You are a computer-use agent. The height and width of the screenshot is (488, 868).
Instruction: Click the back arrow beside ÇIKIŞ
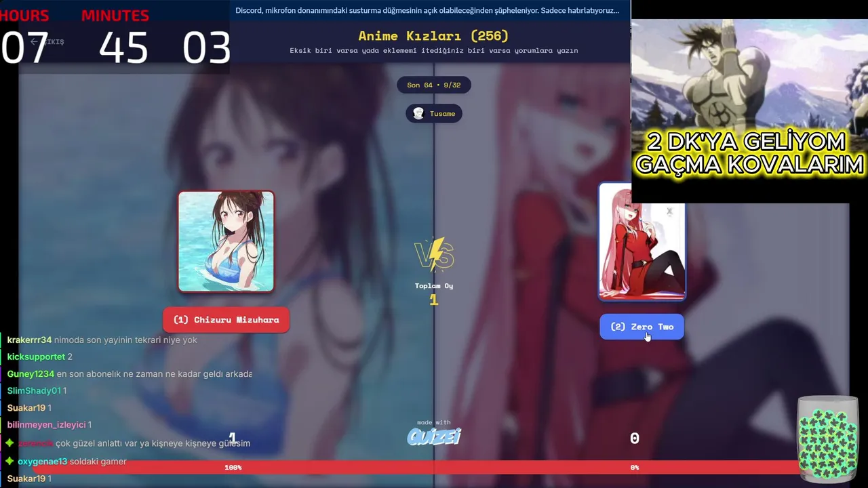[x=34, y=42]
